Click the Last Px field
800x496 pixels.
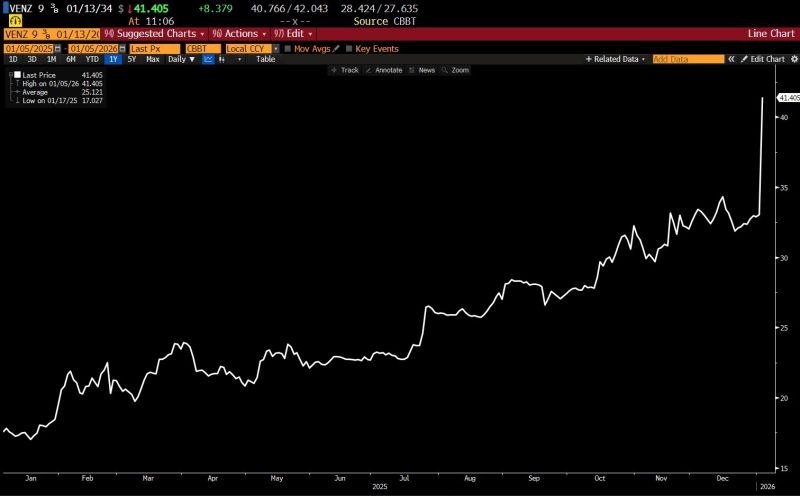coord(154,48)
